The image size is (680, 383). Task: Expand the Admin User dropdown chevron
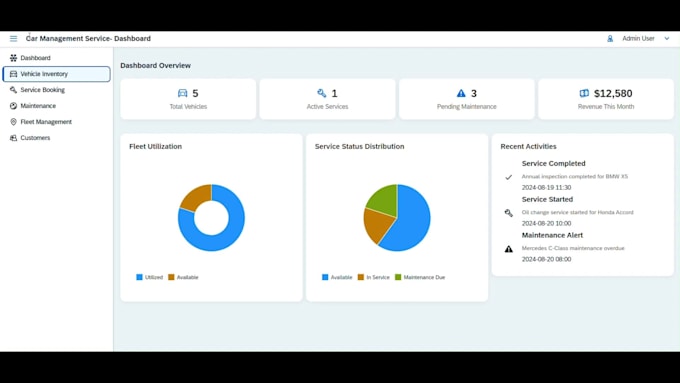pyautogui.click(x=667, y=39)
